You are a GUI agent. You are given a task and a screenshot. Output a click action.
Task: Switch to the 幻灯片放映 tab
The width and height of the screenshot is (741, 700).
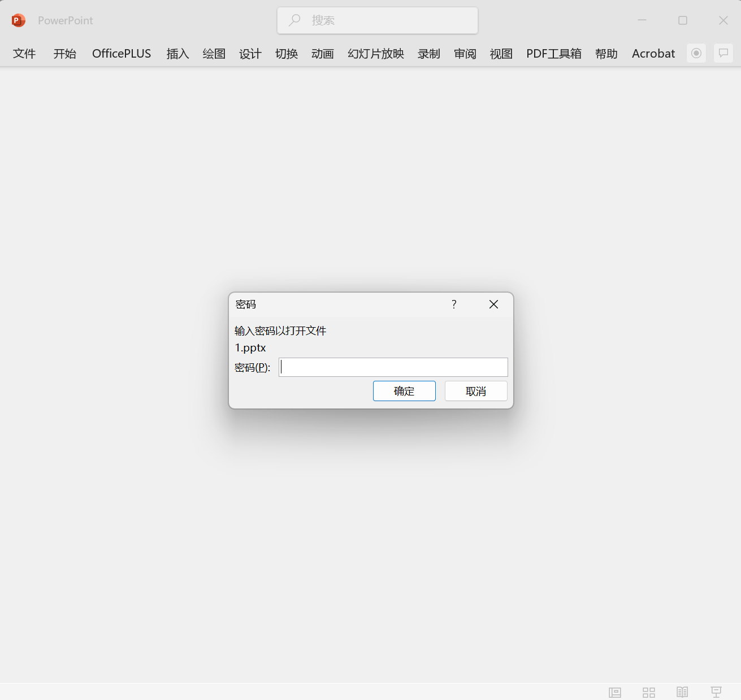pos(376,54)
